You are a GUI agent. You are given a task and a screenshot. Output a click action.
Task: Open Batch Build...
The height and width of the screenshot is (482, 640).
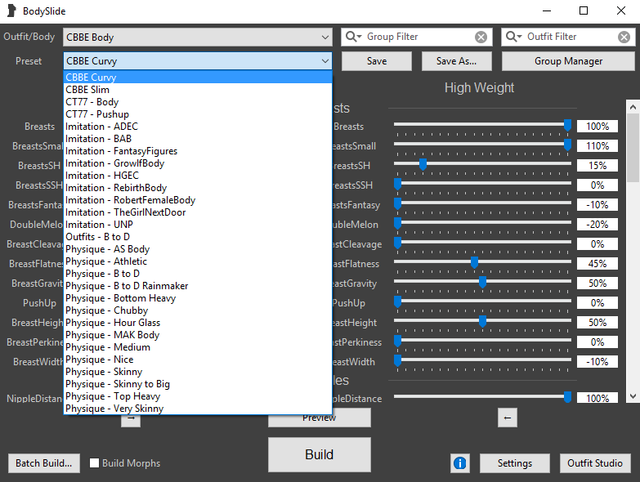tap(44, 463)
